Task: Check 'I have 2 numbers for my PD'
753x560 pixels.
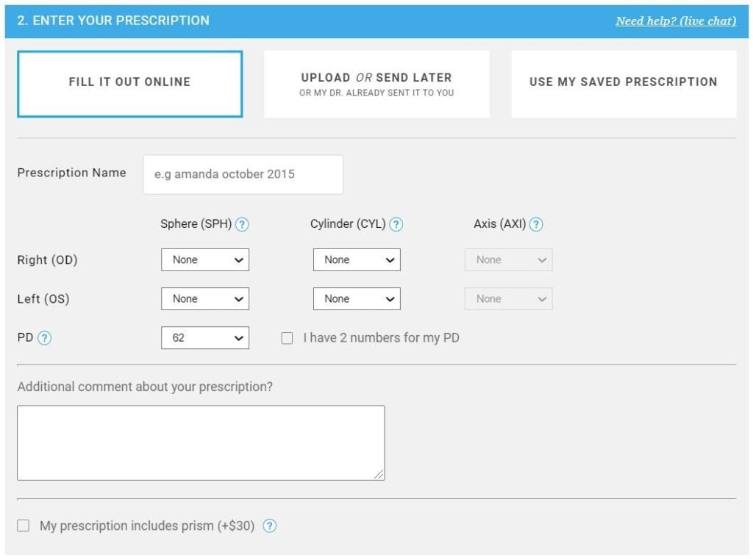Action: coord(287,338)
